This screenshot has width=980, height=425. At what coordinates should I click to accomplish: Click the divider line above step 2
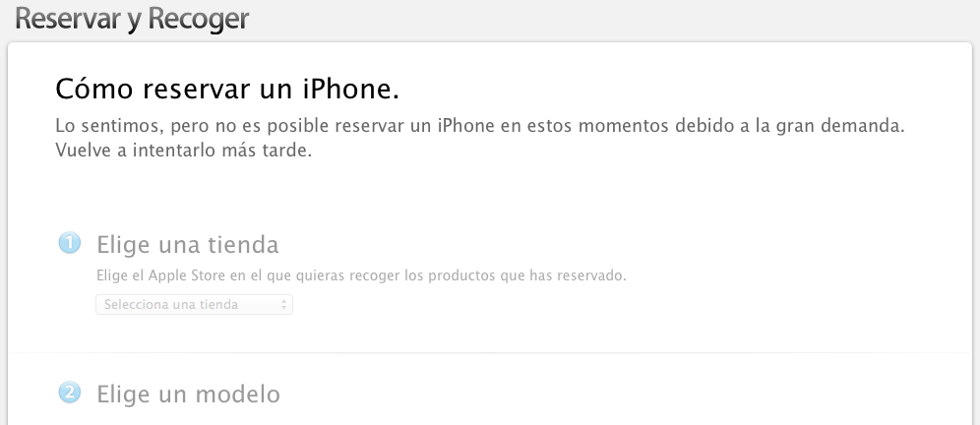click(x=490, y=353)
